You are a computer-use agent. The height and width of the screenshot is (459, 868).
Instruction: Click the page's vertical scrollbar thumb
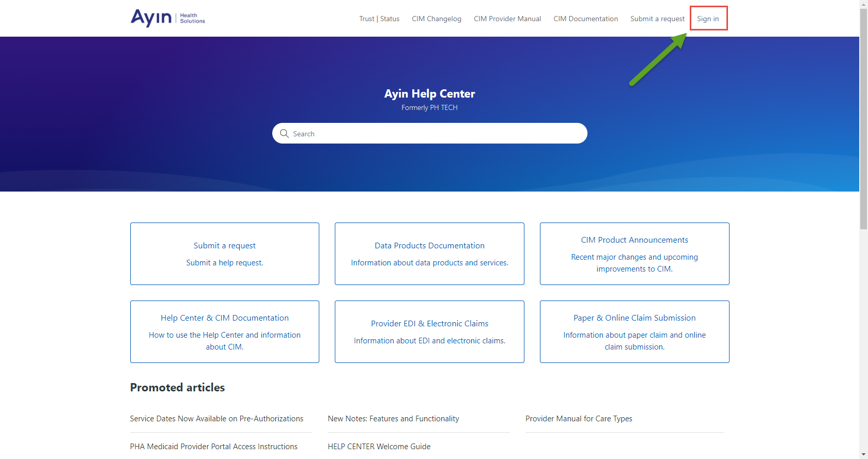[863, 119]
